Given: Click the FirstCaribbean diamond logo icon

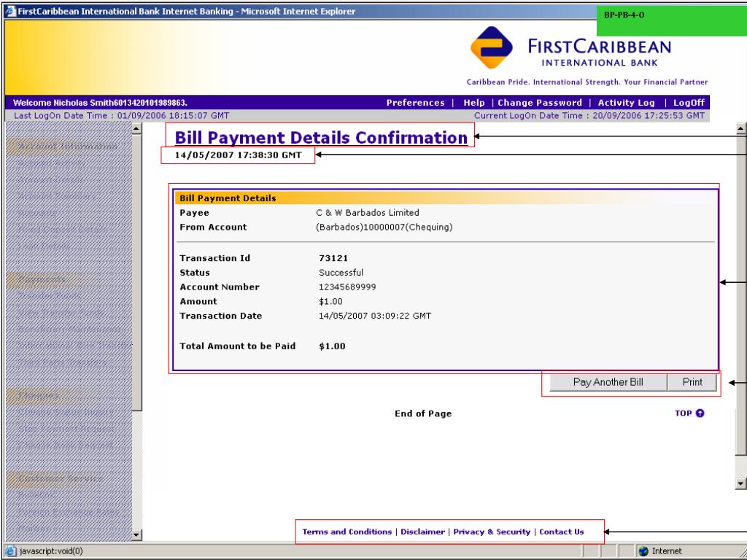Looking at the screenshot, I should [491, 47].
